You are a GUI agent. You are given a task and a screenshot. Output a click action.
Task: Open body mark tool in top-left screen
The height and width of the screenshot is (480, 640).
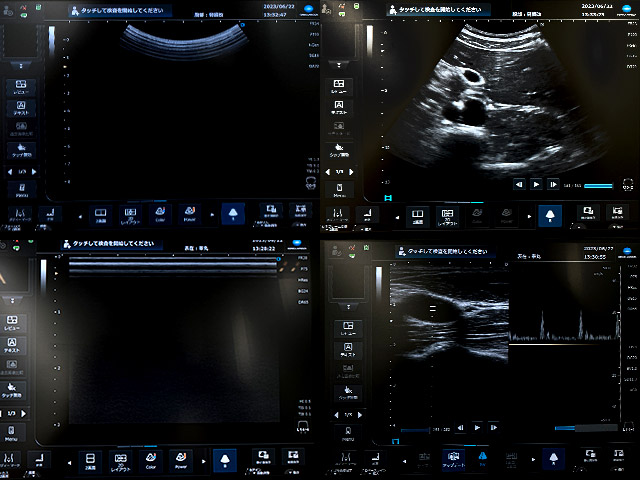pyautogui.click(x=20, y=214)
